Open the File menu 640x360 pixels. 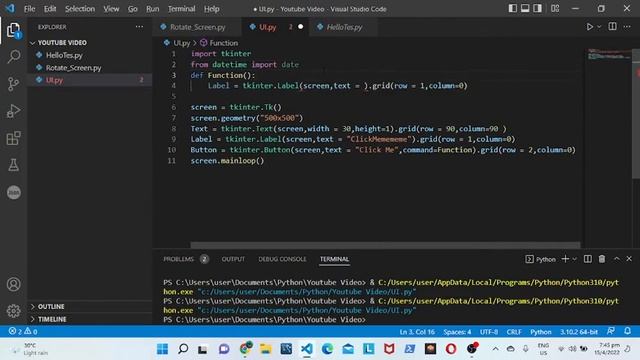tap(29, 9)
